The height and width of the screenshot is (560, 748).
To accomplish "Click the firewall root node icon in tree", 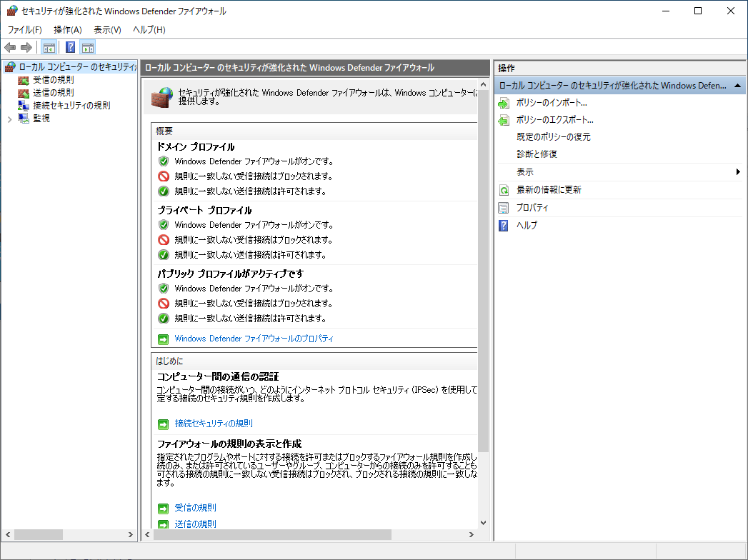I will pos(10,67).
